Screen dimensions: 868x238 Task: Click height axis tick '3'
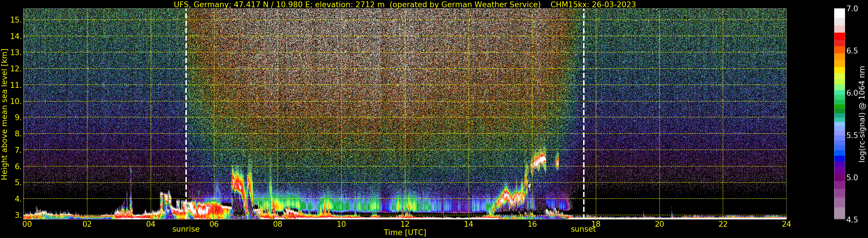tap(18, 215)
